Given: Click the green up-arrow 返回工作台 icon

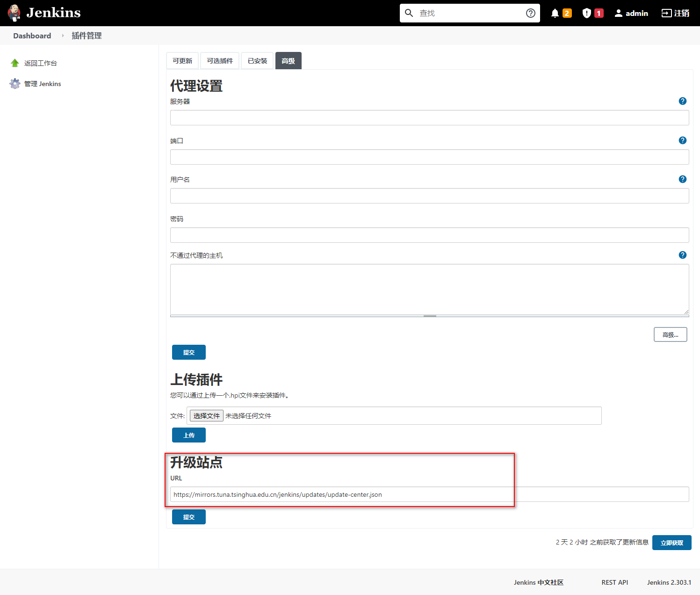Looking at the screenshot, I should click(x=15, y=63).
